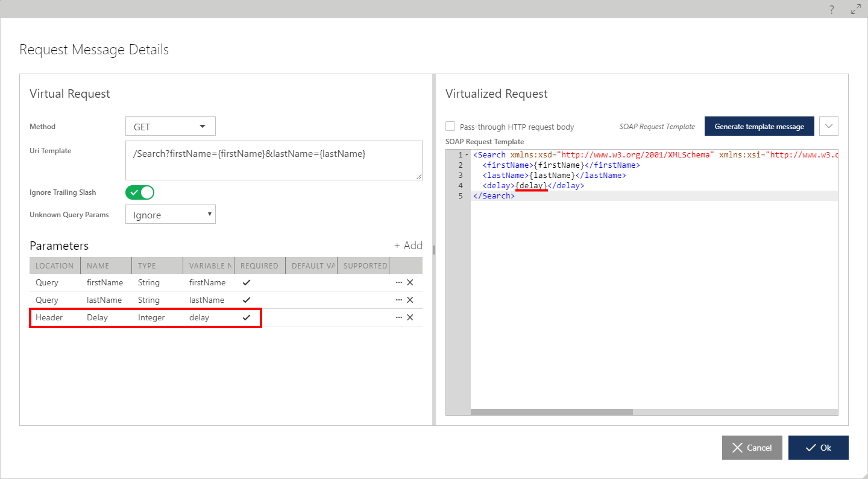Toggle Ignore Trailing Slash switch

click(x=140, y=192)
